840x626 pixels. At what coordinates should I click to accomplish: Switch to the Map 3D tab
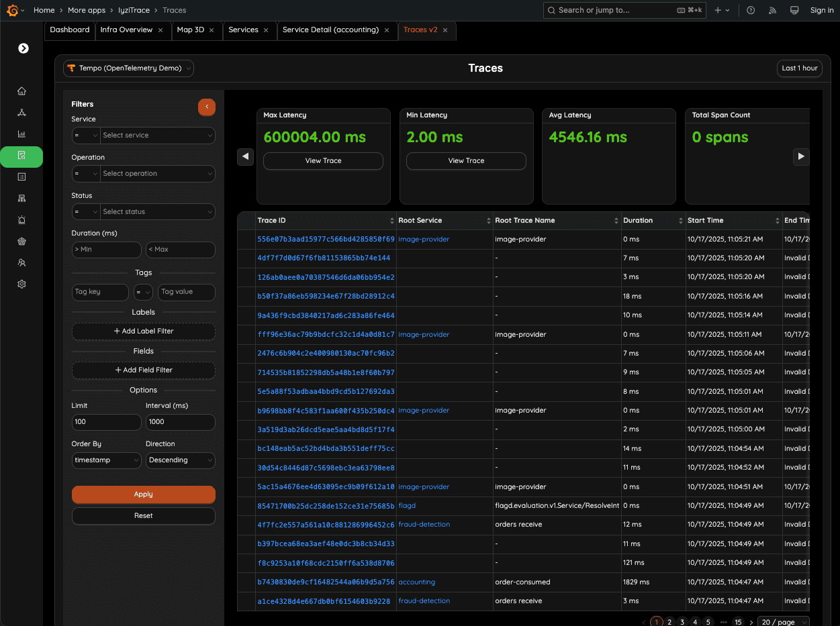click(x=191, y=30)
